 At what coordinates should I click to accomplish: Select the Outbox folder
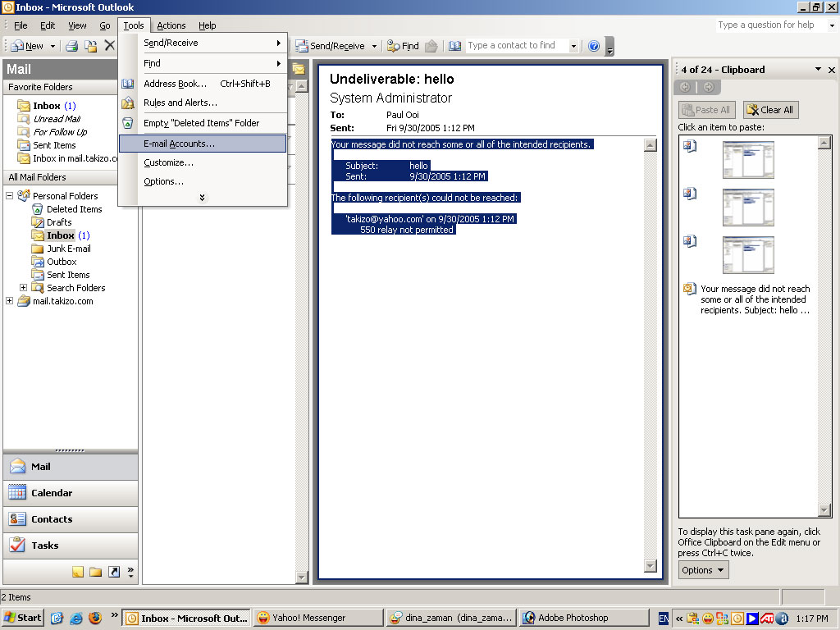click(x=54, y=262)
